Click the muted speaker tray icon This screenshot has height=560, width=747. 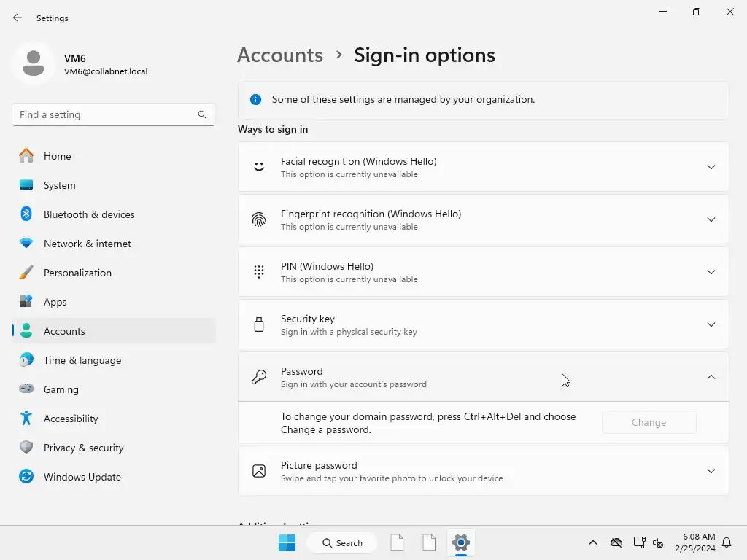pos(658,542)
